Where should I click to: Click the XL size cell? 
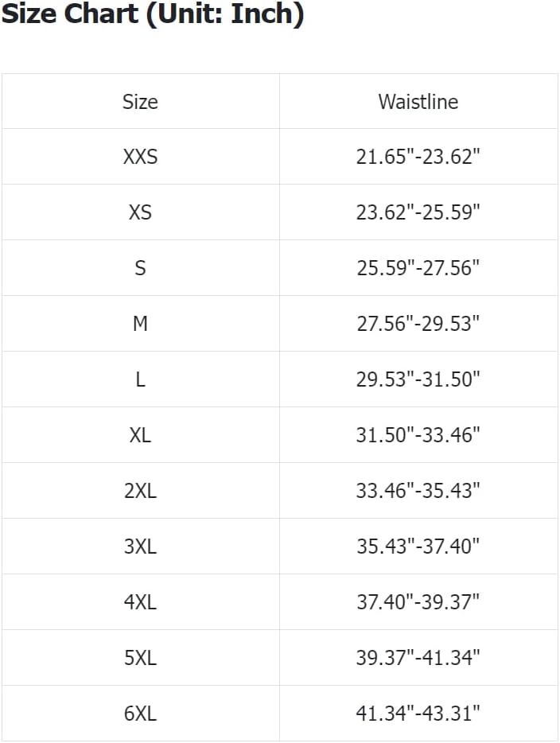(x=140, y=435)
